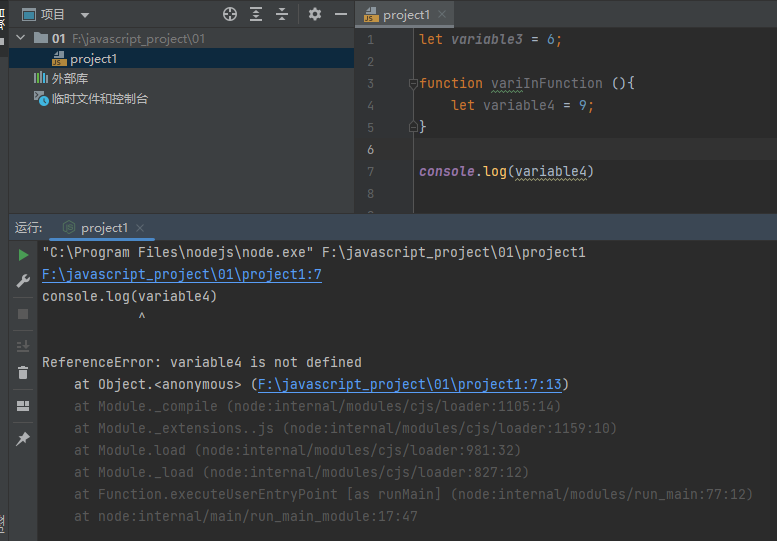The image size is (777, 541).
Task: Select the 01 project folder row
Action: pos(181,38)
